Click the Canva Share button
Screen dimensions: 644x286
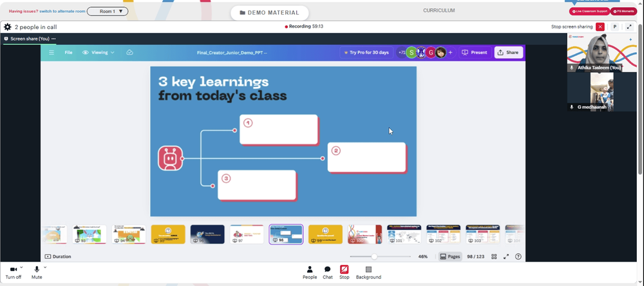coord(509,53)
